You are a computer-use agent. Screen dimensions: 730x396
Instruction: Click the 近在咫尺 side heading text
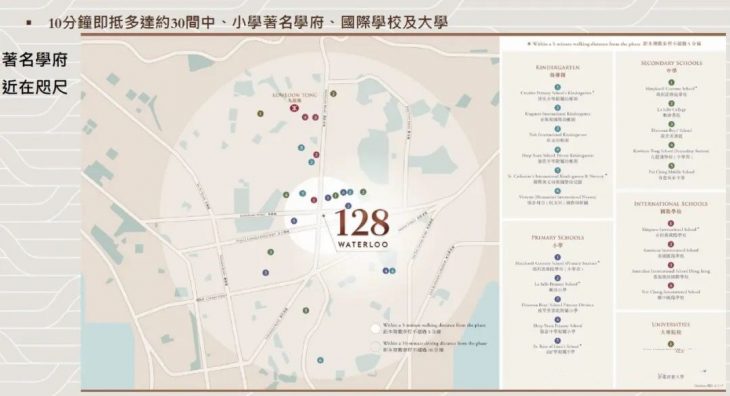point(35,87)
